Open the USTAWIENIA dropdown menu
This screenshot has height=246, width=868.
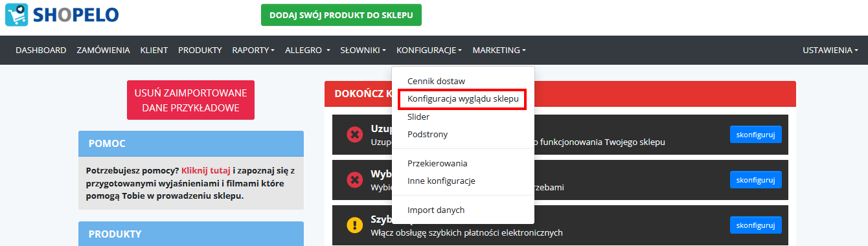(x=830, y=50)
